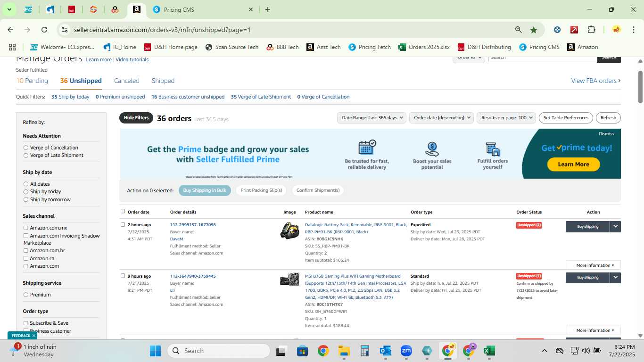This screenshot has width=644, height=362.
Task: Select the Canceled orders tab
Action: point(127,81)
